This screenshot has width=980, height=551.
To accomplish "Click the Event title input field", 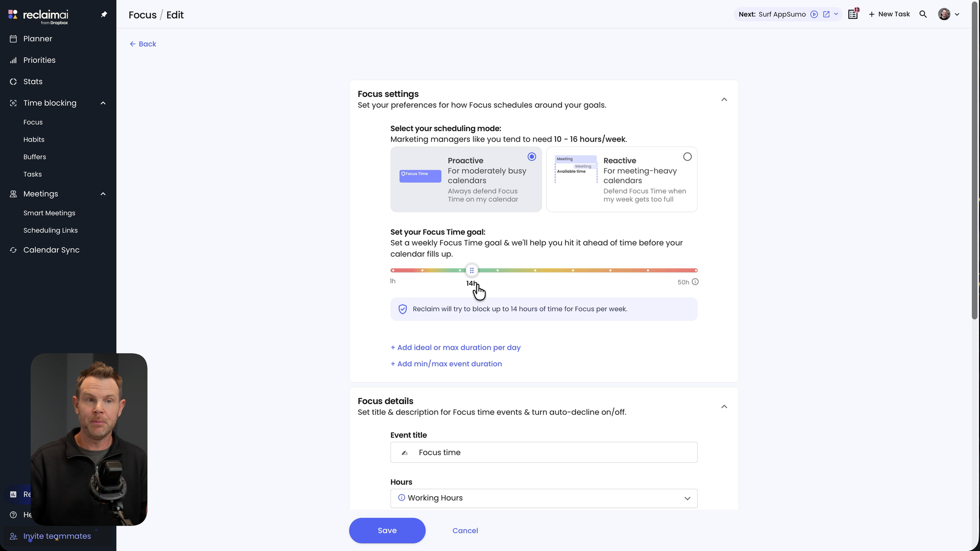I will point(554,453).
